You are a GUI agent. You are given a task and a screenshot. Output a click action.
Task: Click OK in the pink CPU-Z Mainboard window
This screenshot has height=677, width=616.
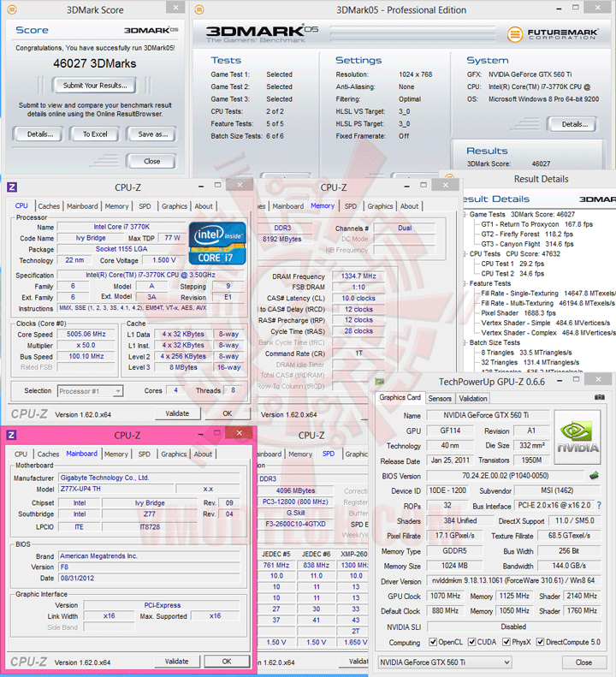coord(227,661)
